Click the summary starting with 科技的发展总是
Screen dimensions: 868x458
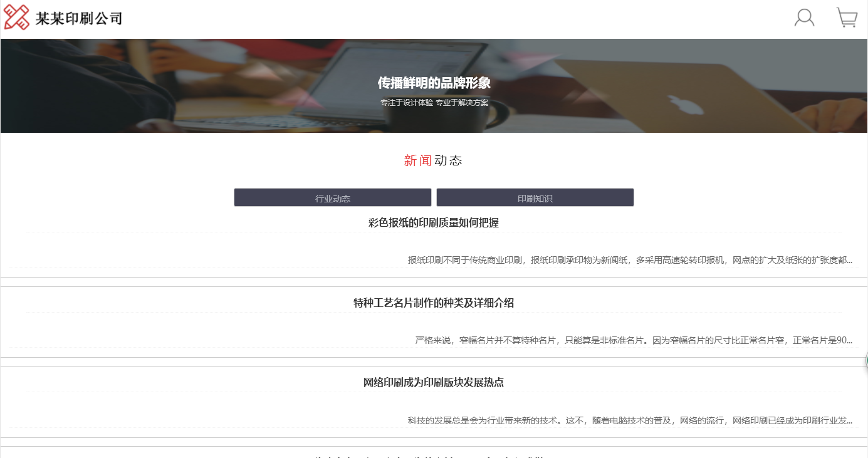click(629, 420)
